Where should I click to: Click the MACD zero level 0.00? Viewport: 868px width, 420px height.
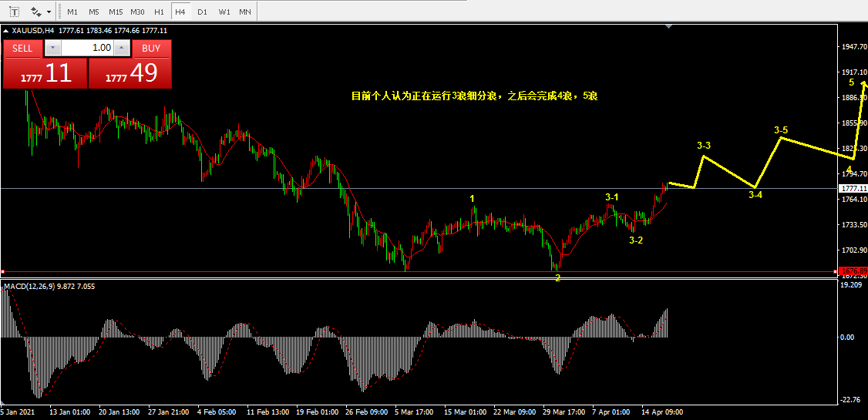click(849, 337)
